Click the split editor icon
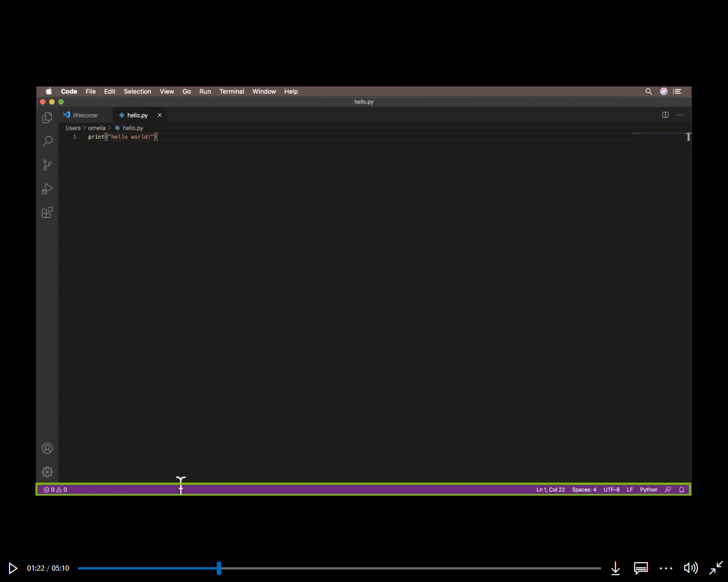This screenshot has height=582, width=728. click(x=665, y=115)
